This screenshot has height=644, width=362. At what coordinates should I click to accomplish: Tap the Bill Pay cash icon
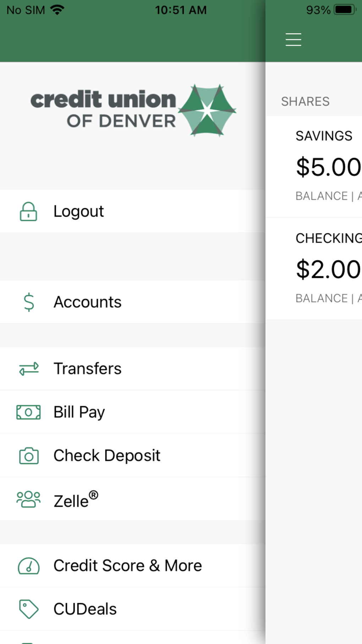[28, 412]
